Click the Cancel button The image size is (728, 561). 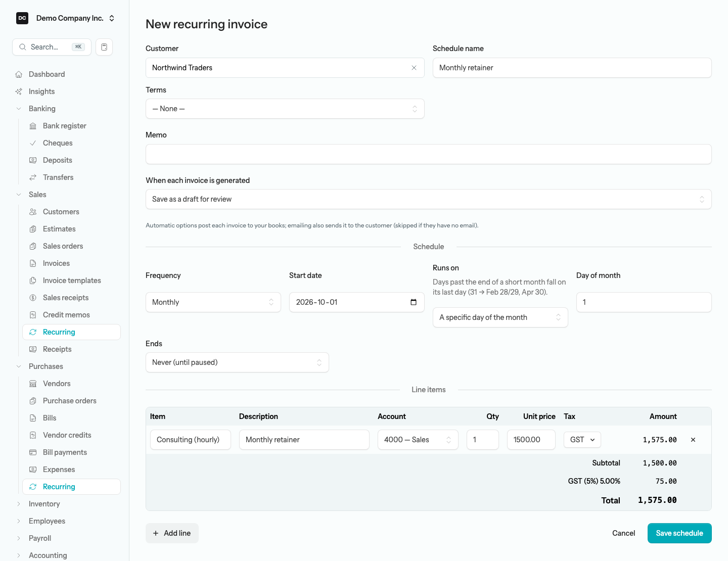pos(623,533)
